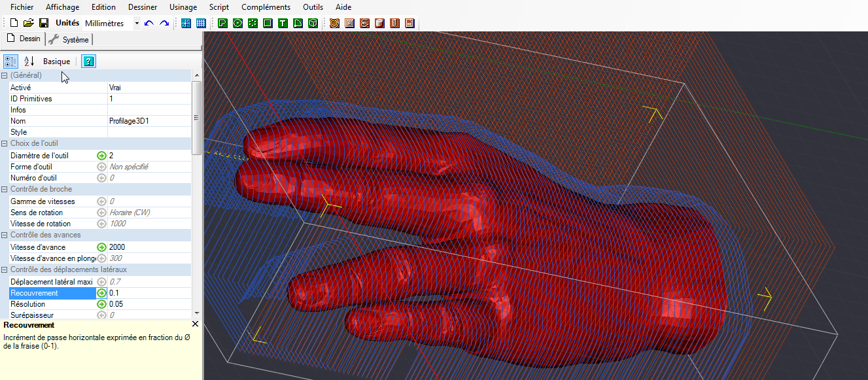Viewport: 868px width, 380px height.
Task: Click the property grid scrollbar thumb
Action: [x=196, y=118]
